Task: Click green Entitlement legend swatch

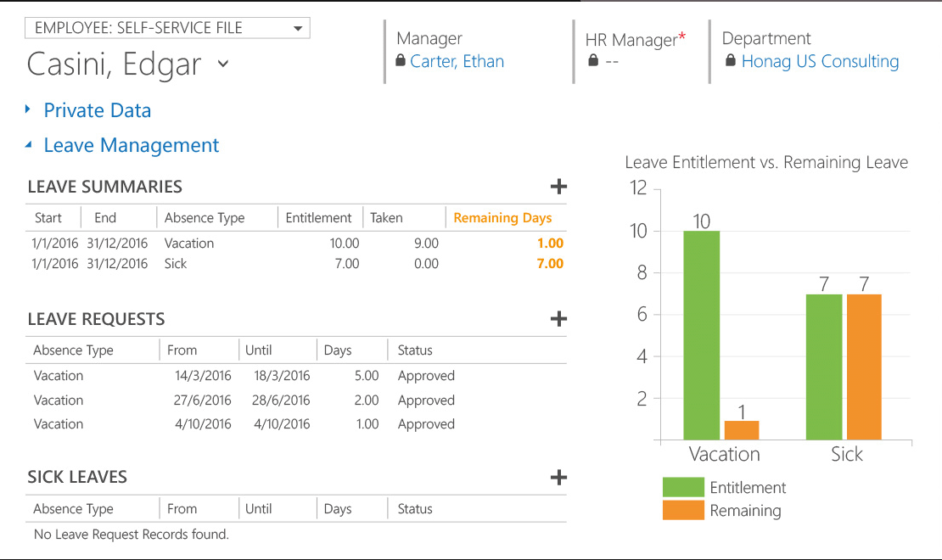Action: point(683,487)
